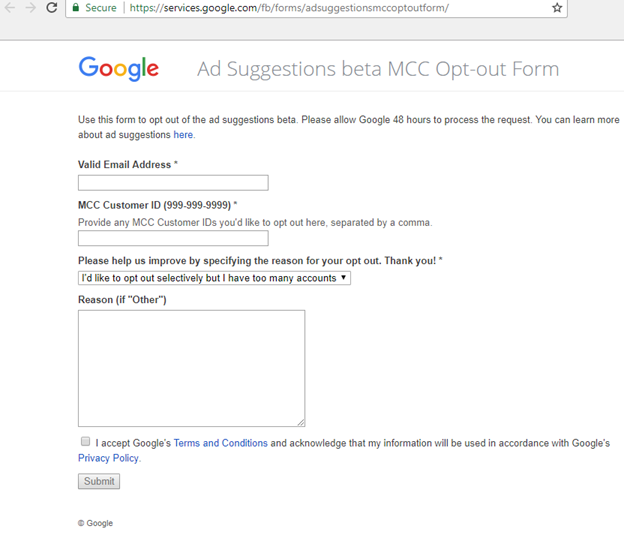Open the Terms and Conditions link

[220, 443]
